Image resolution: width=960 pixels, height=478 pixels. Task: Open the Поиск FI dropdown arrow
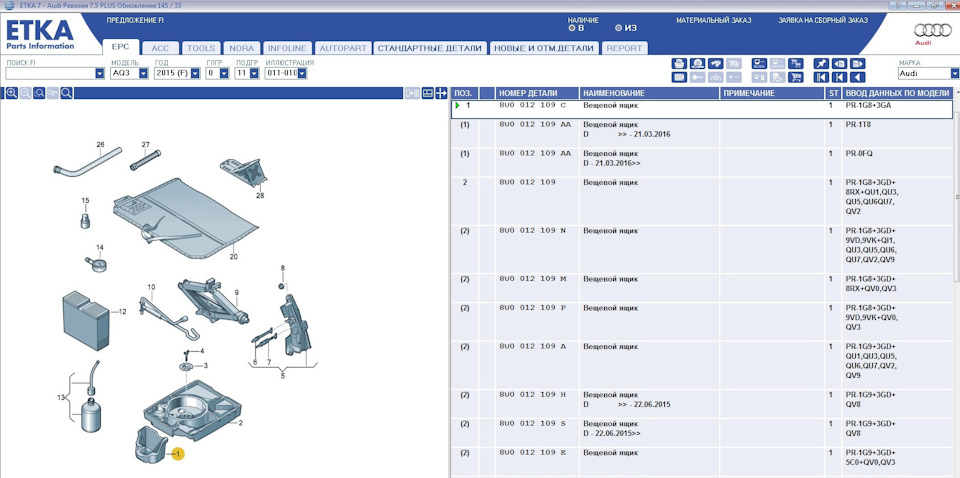(100, 73)
